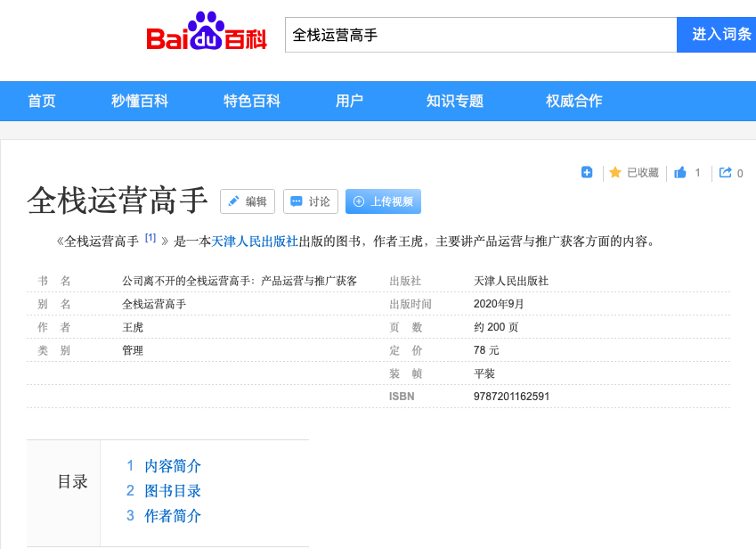
Task: Follow the 天津人民出版社 hyperlink
Action: 255,241
